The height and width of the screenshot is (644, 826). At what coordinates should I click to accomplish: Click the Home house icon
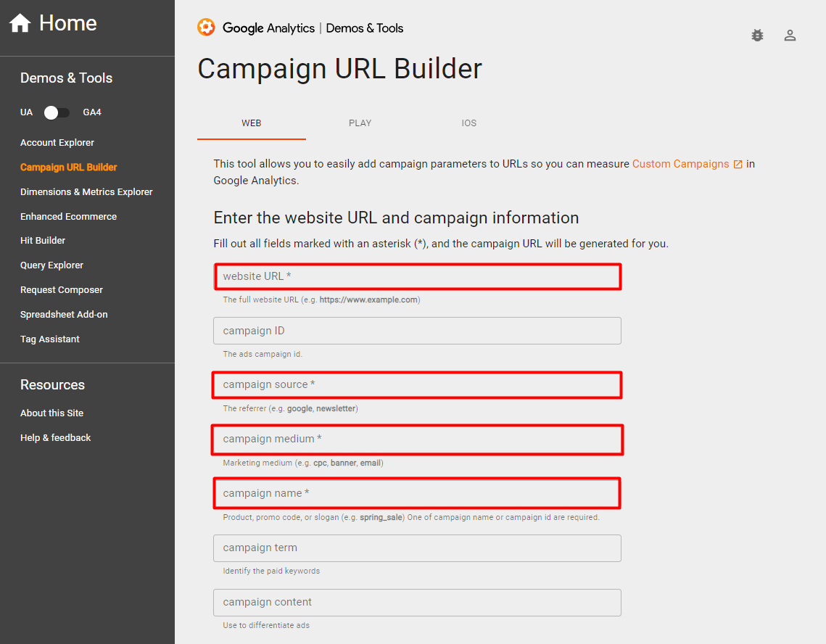pyautogui.click(x=20, y=24)
